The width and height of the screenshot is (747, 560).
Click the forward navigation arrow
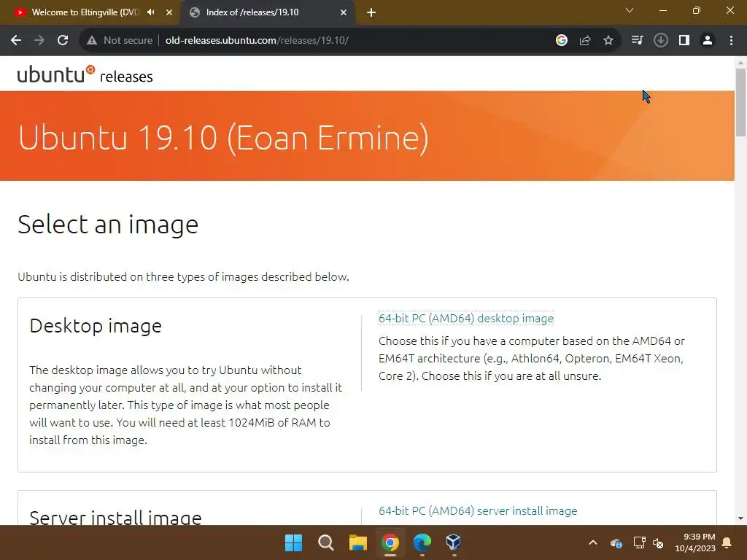tap(39, 41)
